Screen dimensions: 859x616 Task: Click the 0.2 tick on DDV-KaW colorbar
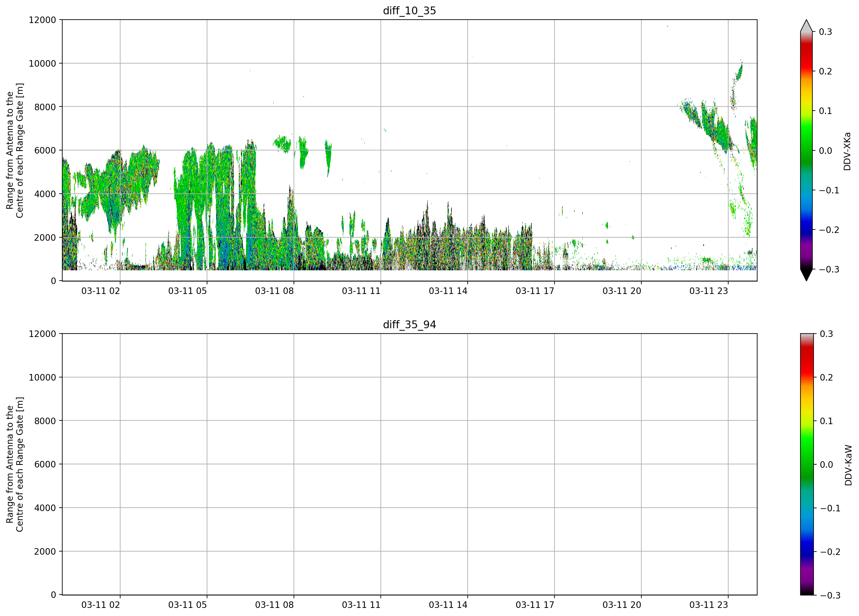click(x=826, y=377)
